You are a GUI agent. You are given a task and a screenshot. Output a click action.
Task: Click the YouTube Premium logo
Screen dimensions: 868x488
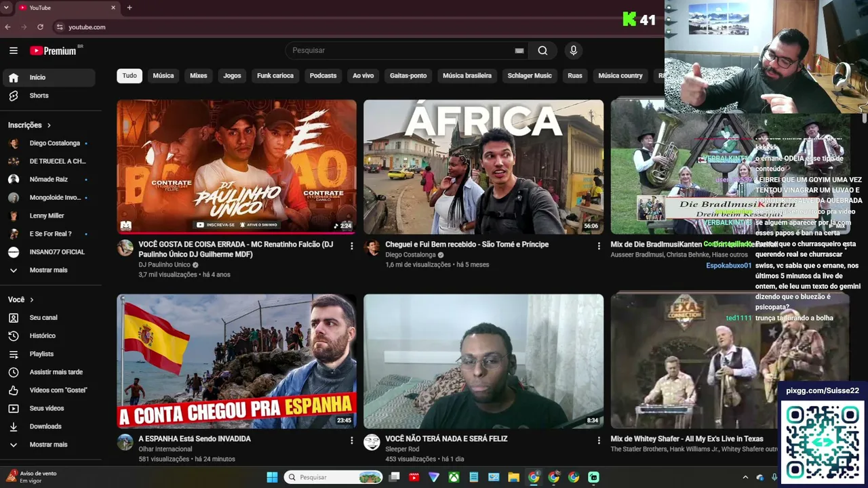point(54,51)
